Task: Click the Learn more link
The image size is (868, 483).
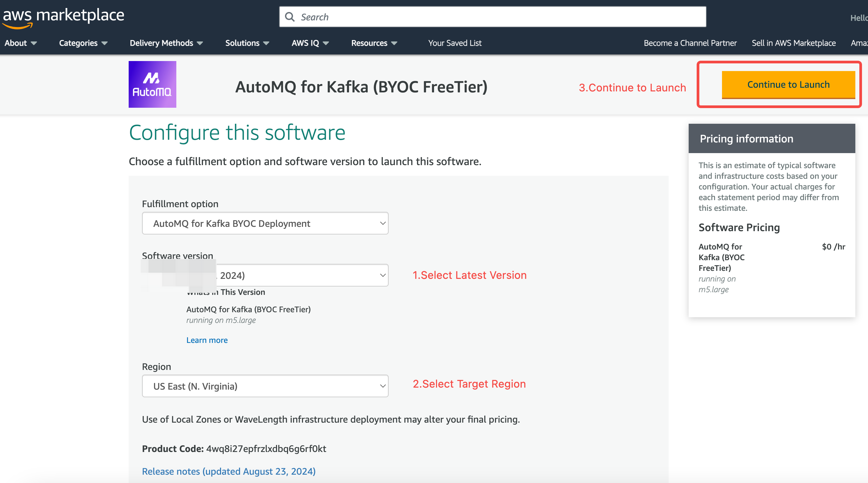Action: coord(207,340)
